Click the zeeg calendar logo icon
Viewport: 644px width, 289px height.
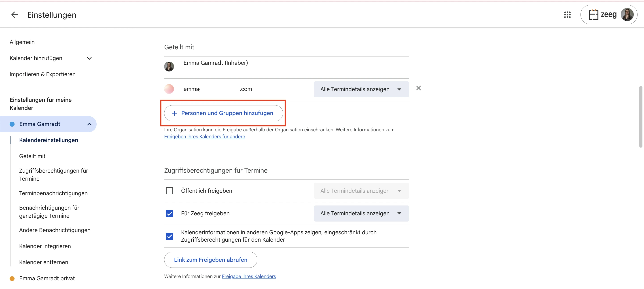tap(593, 15)
